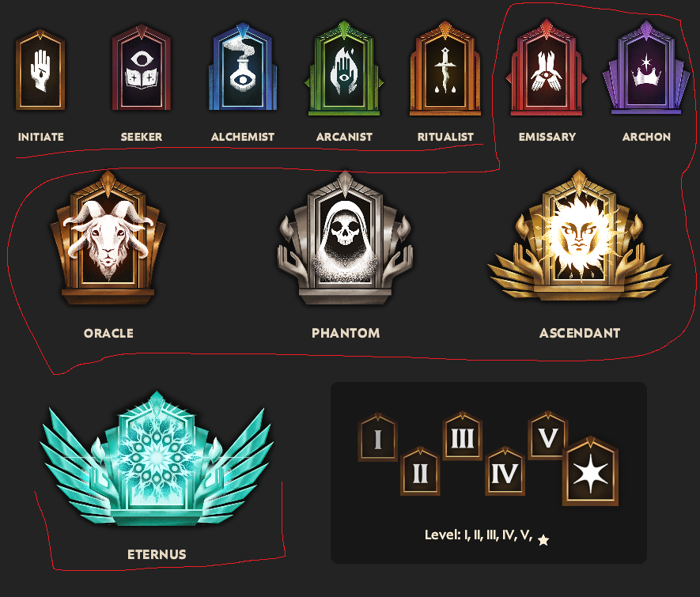Click the teal Eternus winged badge
The height and width of the screenshot is (597, 700).
pyautogui.click(x=157, y=459)
